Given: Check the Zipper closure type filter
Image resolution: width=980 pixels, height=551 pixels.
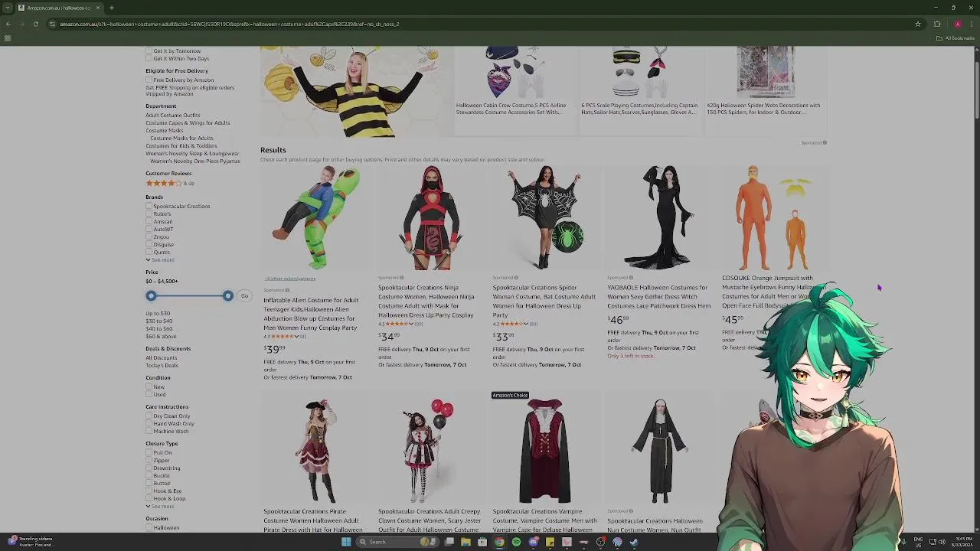Looking at the screenshot, I should (149, 460).
